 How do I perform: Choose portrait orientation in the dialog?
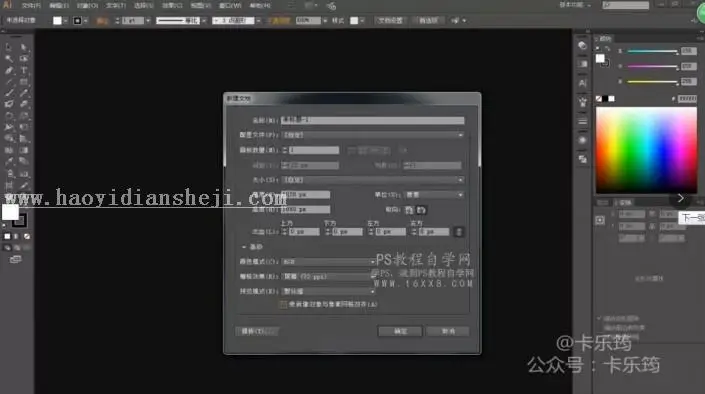point(409,210)
